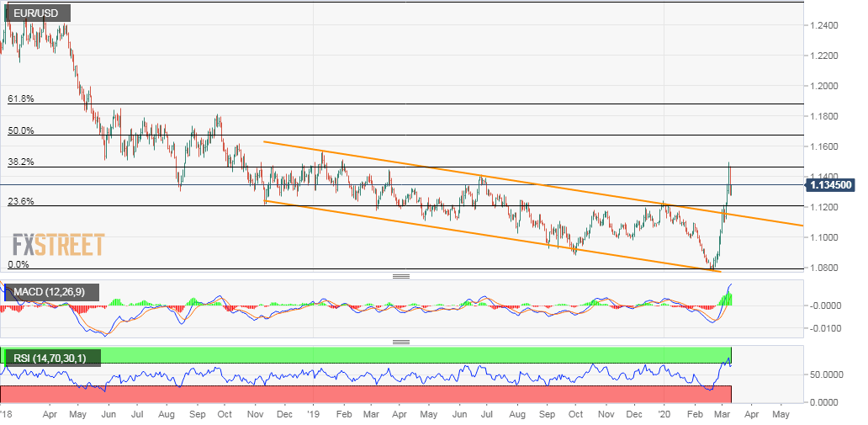
Task: Select the 50.0% Fibonacci level label
Action: click(21, 130)
